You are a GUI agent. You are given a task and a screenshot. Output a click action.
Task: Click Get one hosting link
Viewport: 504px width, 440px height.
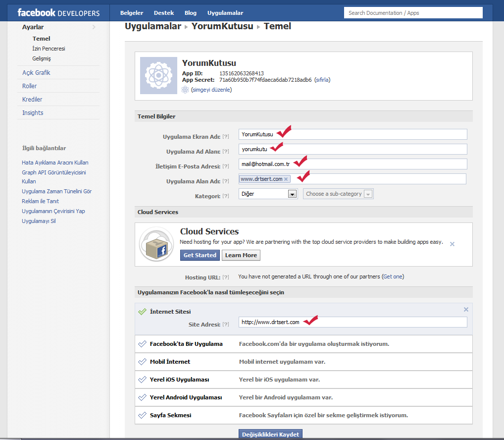pos(393,276)
